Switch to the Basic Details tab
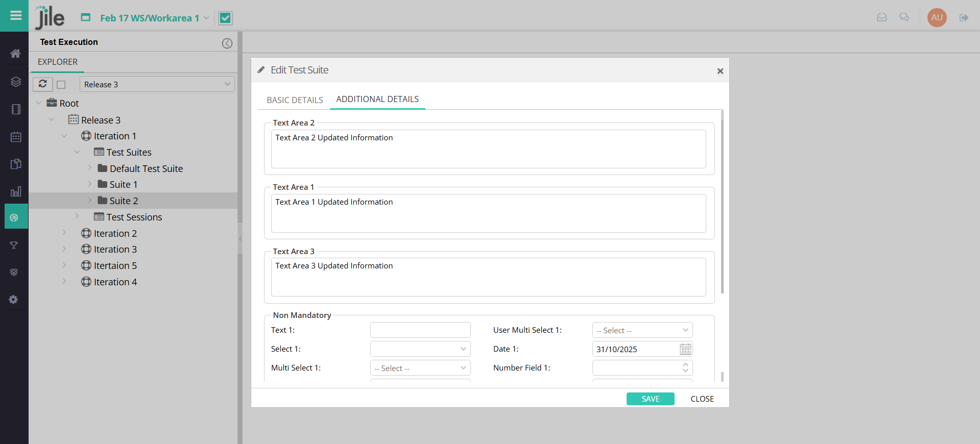 pyautogui.click(x=295, y=100)
